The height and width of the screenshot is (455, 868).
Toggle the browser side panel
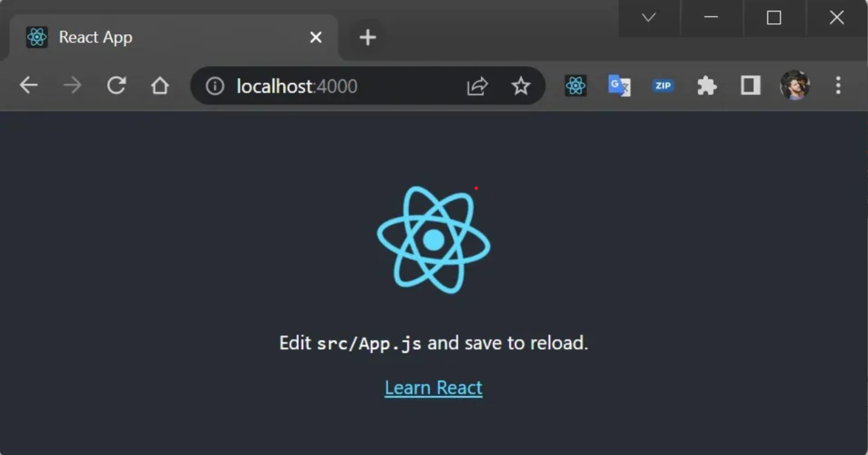click(751, 86)
